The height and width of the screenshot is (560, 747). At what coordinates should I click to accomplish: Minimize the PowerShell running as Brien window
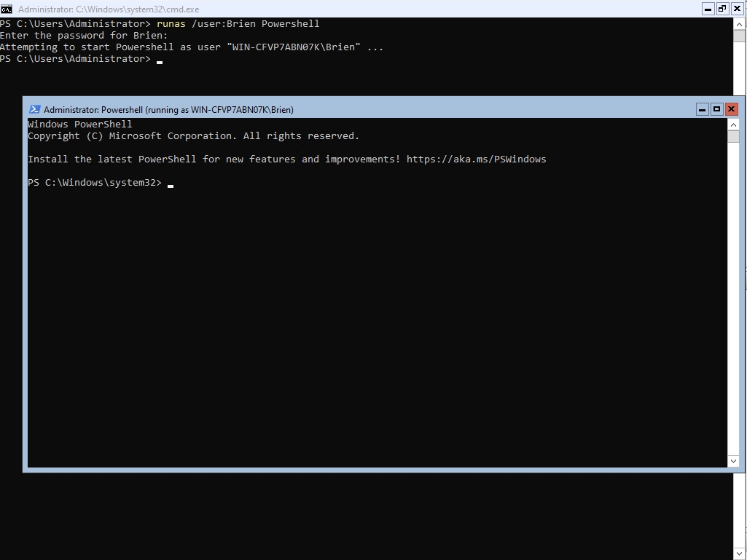(x=703, y=109)
